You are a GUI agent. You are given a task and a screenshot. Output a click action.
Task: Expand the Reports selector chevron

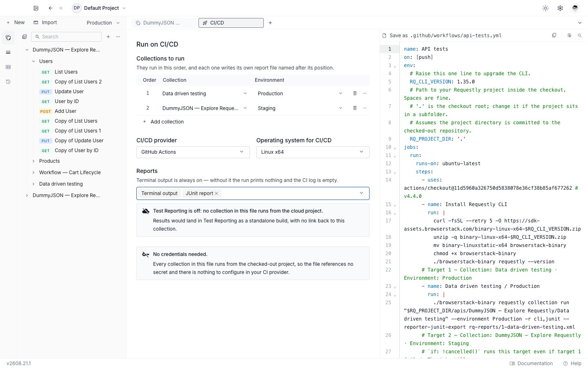click(x=361, y=193)
